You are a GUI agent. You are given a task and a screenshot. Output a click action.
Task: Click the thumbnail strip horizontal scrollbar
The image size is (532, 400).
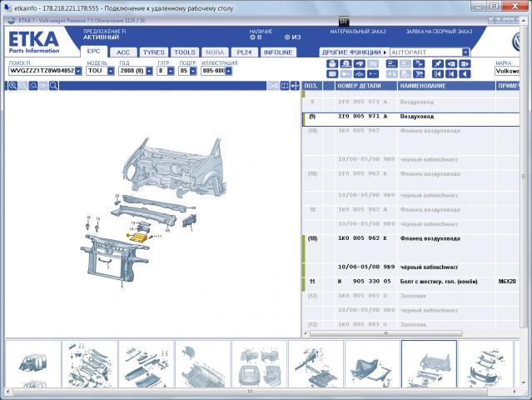point(250,392)
